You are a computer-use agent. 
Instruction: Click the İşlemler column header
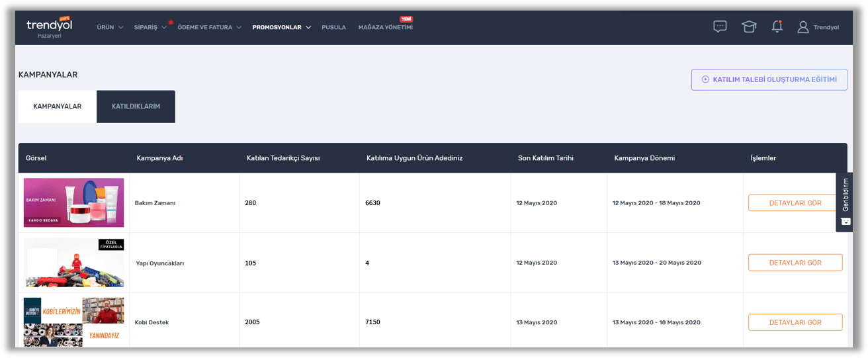coord(763,158)
